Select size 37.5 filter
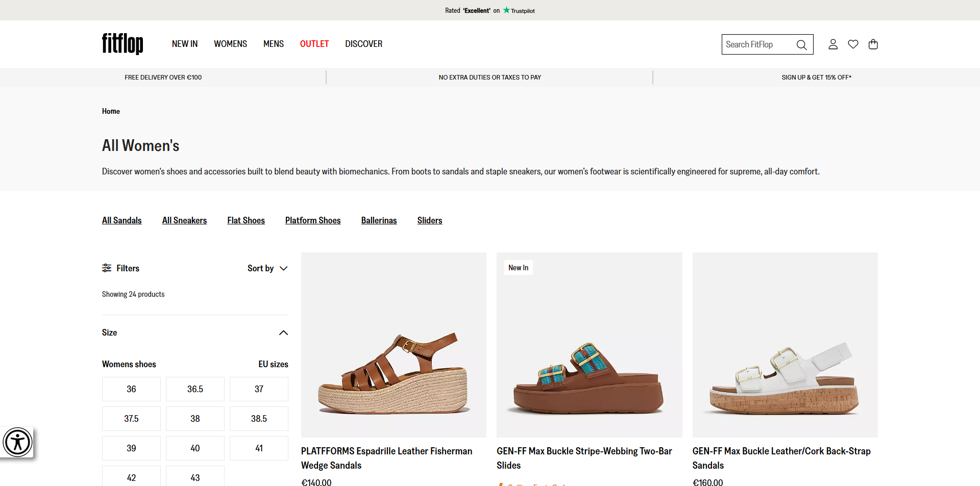980x486 pixels. point(131,419)
